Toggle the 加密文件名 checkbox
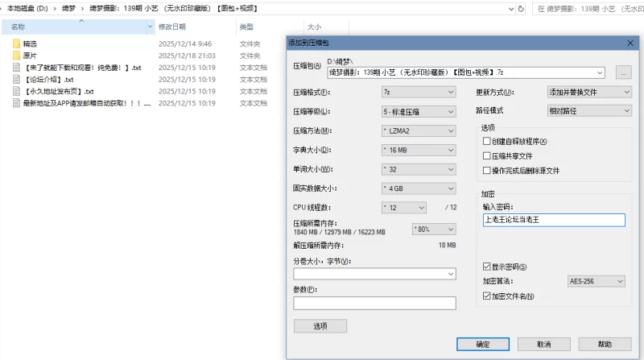This screenshot has height=360, width=644. click(486, 296)
